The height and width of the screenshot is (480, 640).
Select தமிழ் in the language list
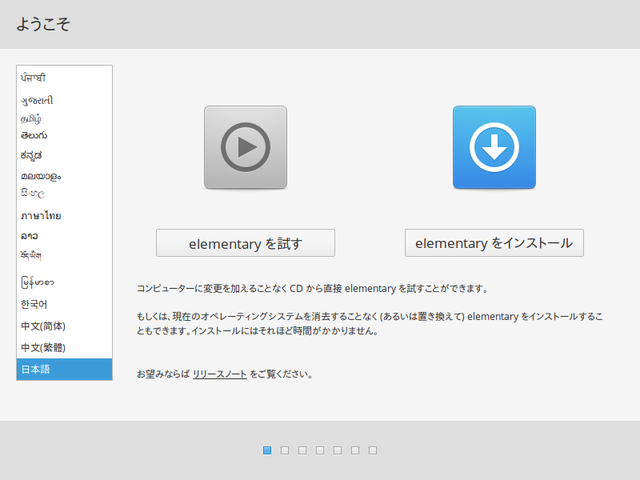tap(64, 119)
